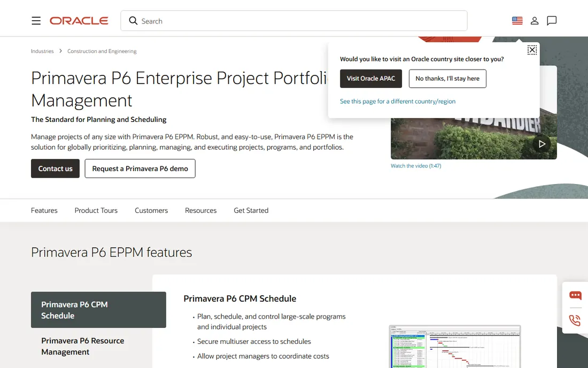Play the Bombardier video
Screen dimensions: 588x368
click(541, 144)
